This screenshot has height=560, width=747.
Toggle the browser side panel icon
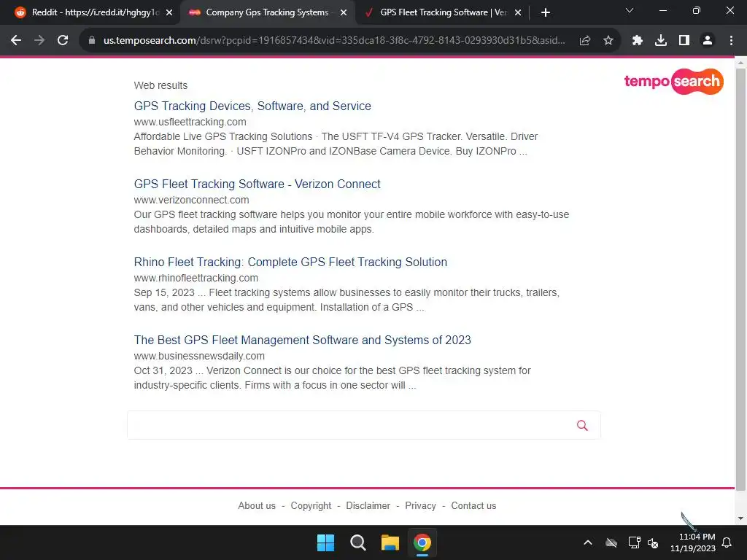pyautogui.click(x=684, y=41)
